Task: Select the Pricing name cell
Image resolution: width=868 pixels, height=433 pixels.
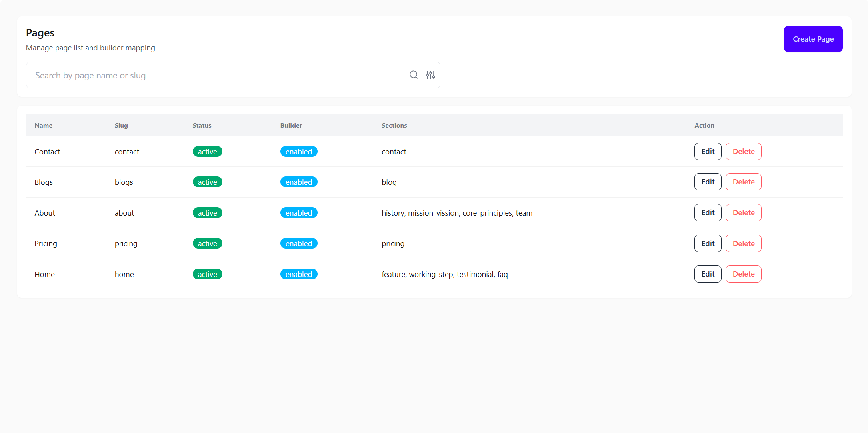Action: click(46, 243)
